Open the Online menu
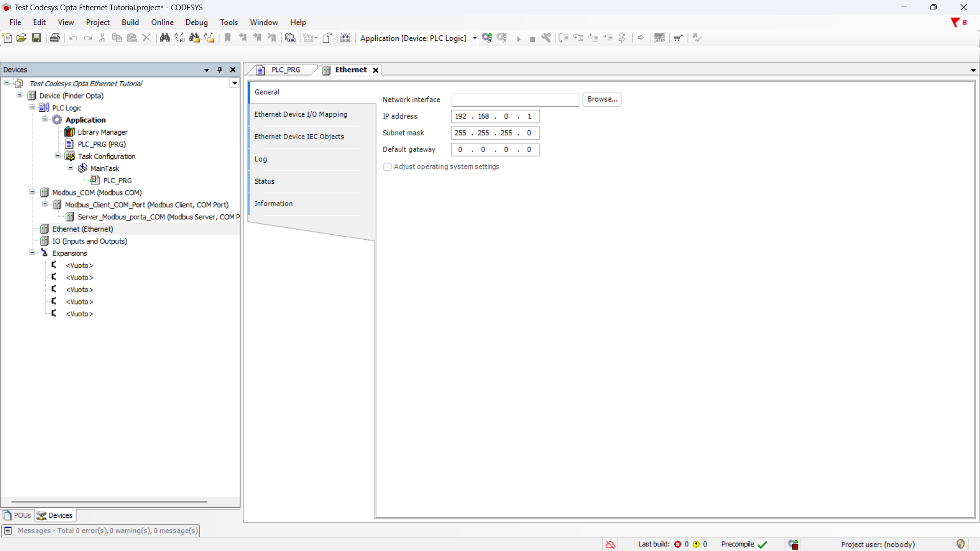 (x=162, y=22)
